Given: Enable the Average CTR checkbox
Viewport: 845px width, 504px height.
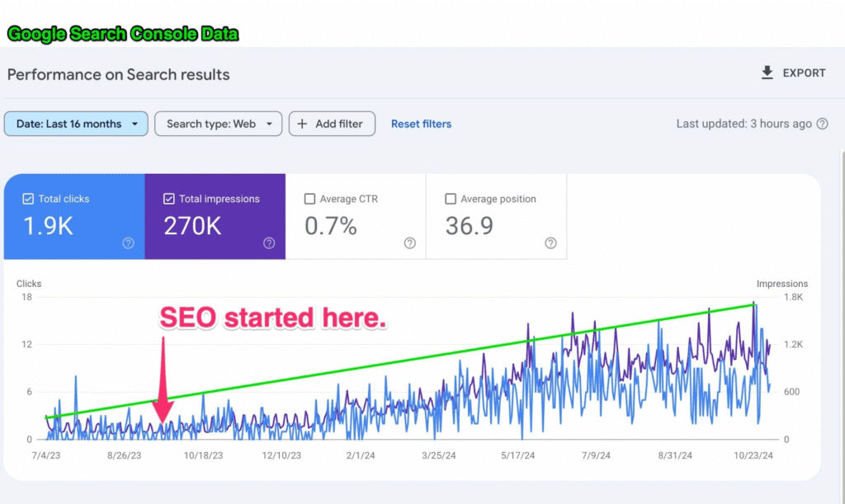Looking at the screenshot, I should [310, 199].
